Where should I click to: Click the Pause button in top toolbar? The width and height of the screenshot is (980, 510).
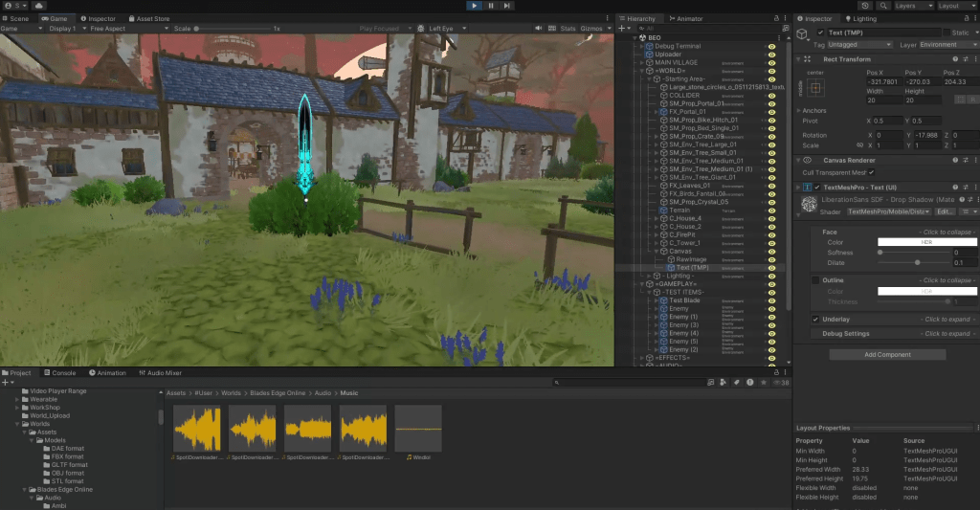click(x=491, y=6)
